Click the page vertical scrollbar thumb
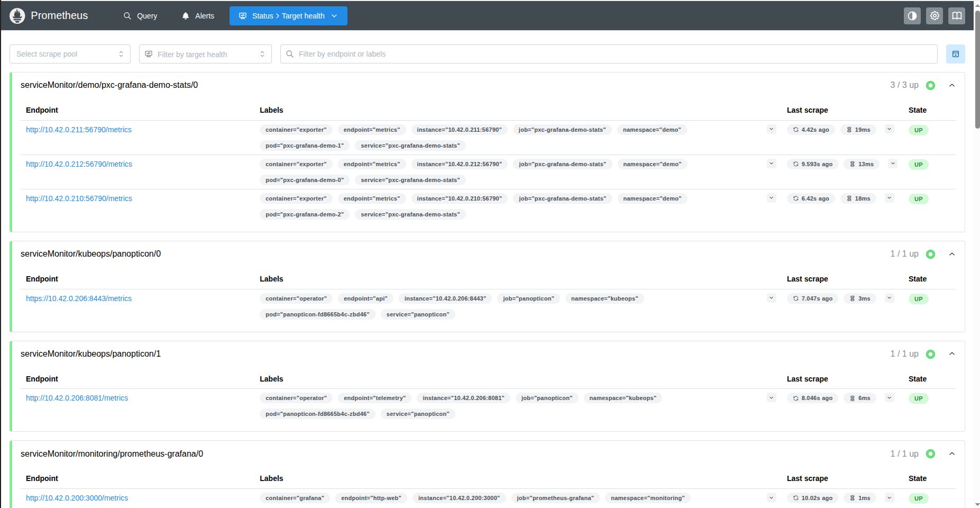The width and height of the screenshot is (980, 508). point(977,69)
